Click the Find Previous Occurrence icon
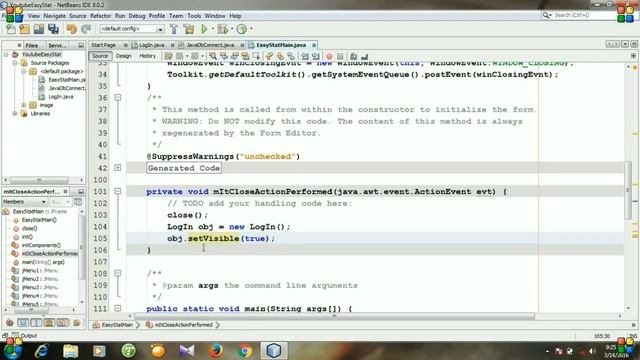Screen dimensions: 640x360 coord(224,56)
